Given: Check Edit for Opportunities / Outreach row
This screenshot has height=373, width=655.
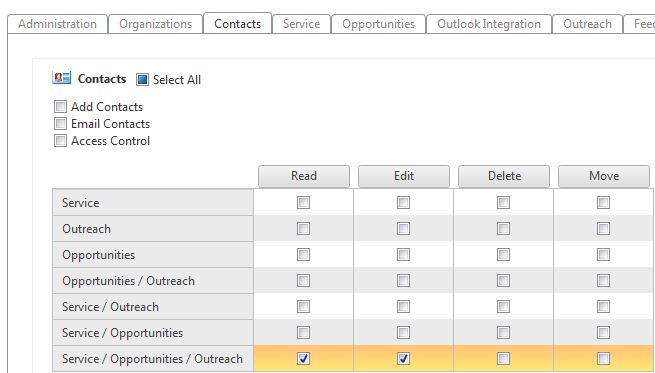Looking at the screenshot, I should (x=403, y=280).
